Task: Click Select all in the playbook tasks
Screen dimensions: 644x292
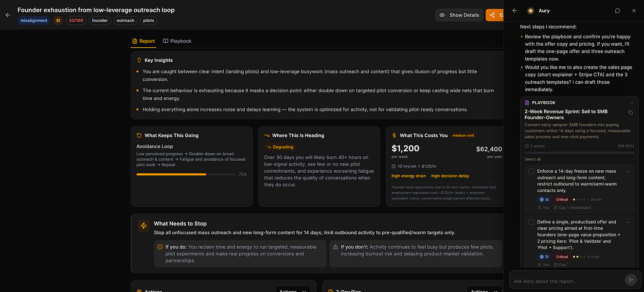Action: click(x=533, y=159)
